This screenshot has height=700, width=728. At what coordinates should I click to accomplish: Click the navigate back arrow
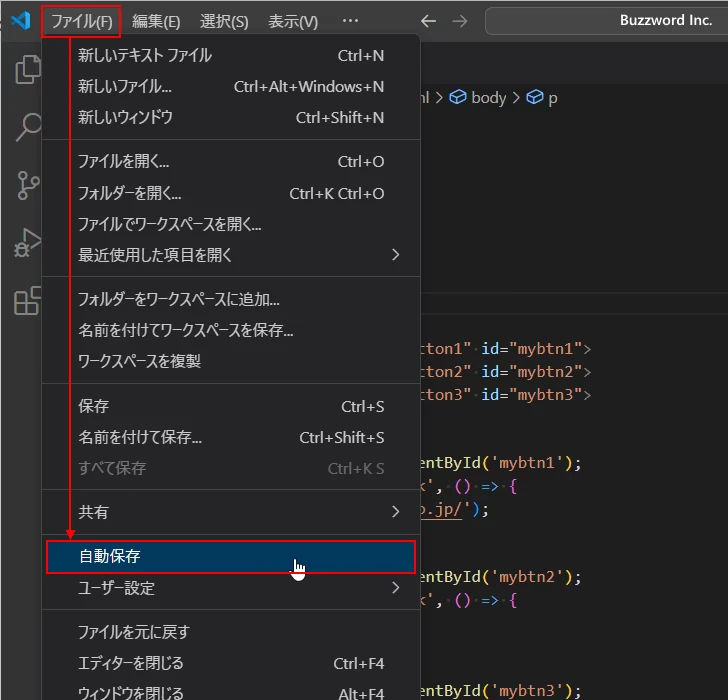click(x=428, y=21)
